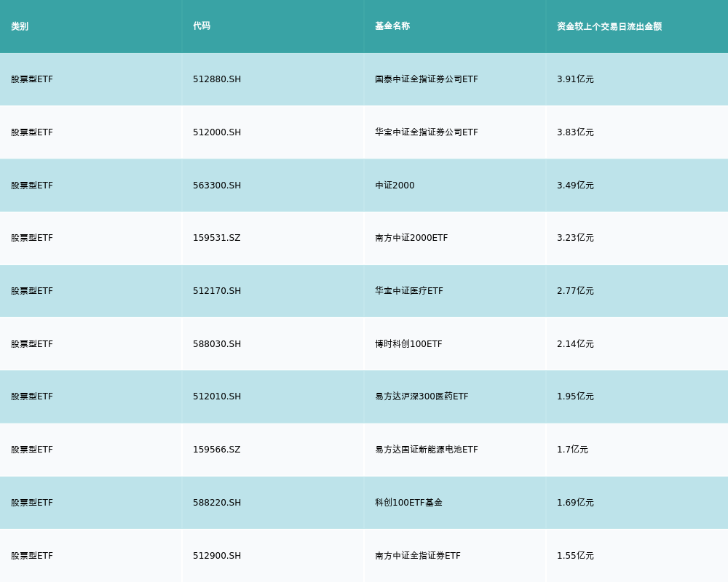The image size is (728, 582).
Task: Click the 基金名称 column header
Action: (392, 26)
